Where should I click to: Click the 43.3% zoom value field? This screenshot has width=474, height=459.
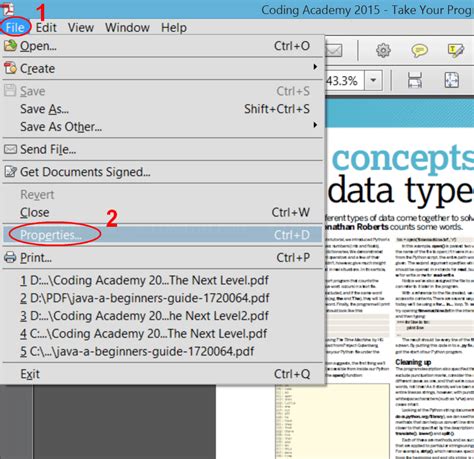345,80
